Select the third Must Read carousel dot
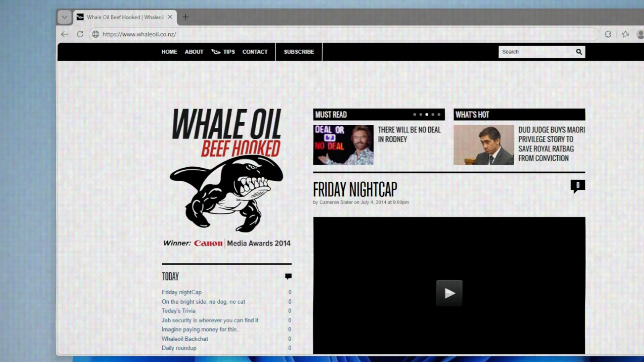The image size is (644, 362). [427, 115]
